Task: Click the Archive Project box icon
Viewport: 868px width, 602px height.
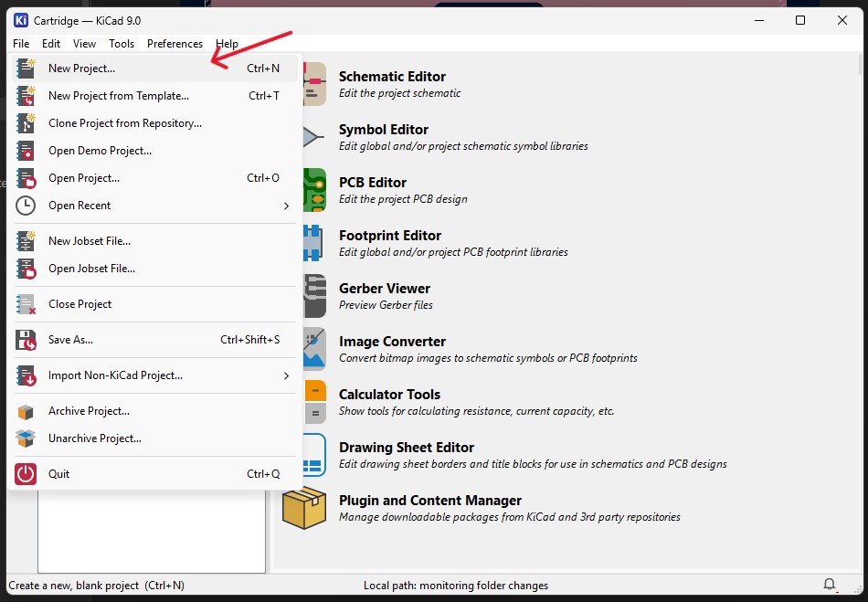Action: [x=26, y=411]
